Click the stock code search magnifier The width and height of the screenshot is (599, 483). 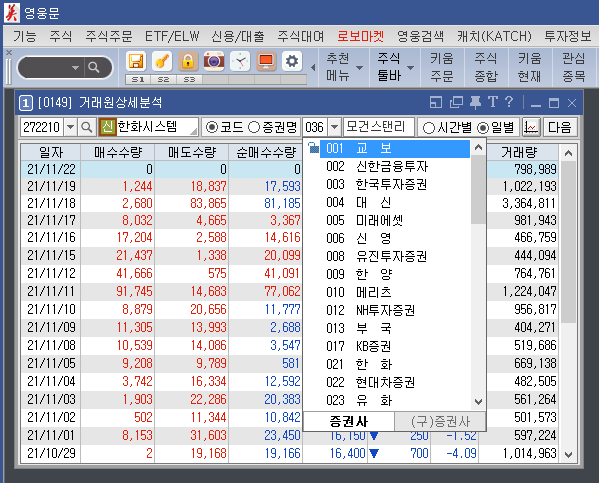click(87, 127)
